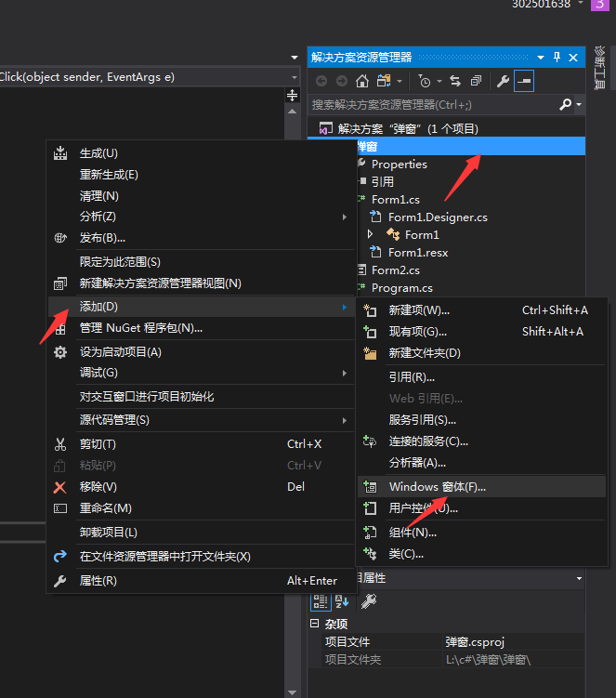Click the search magnifier icon in Solution Explorer
Image resolution: width=616 pixels, height=698 pixels.
[565, 105]
